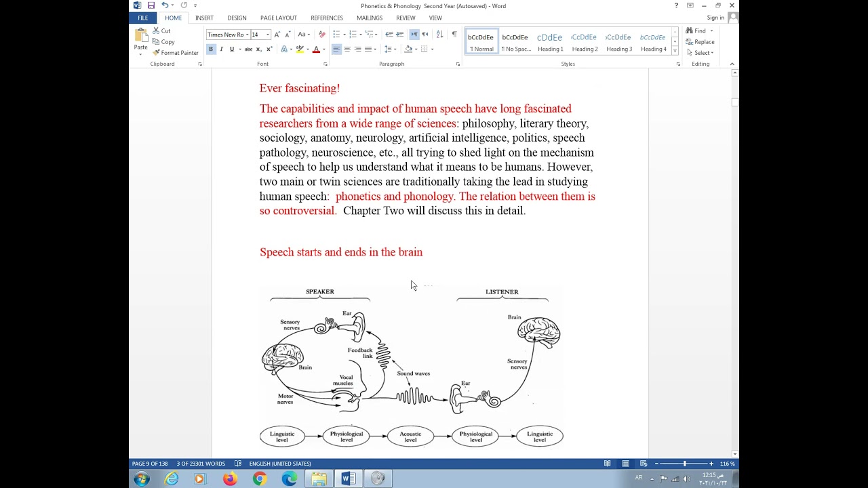This screenshot has width=868, height=488.
Task: Center align the paragraph
Action: click(x=347, y=49)
